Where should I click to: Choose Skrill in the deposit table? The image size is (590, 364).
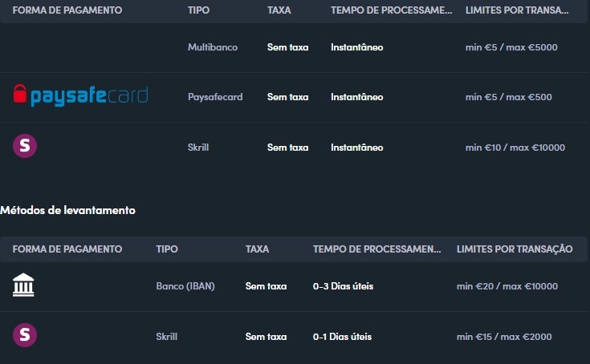[198, 148]
